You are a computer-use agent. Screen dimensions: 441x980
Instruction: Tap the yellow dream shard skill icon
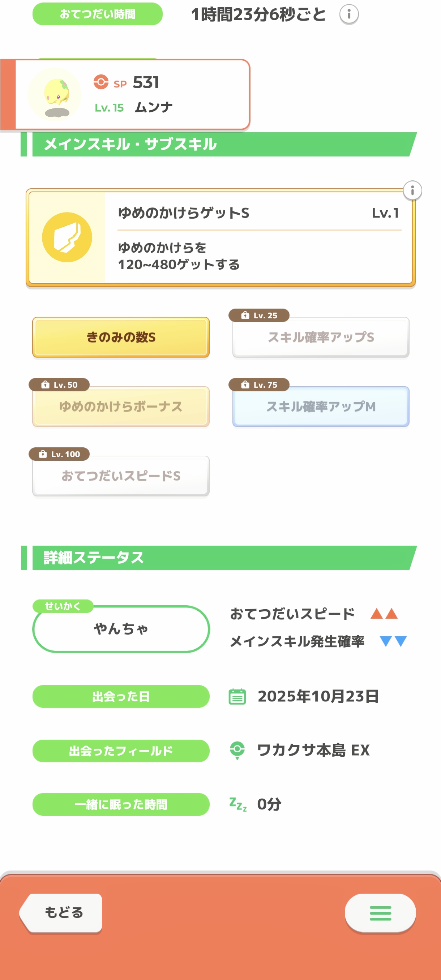[67, 237]
